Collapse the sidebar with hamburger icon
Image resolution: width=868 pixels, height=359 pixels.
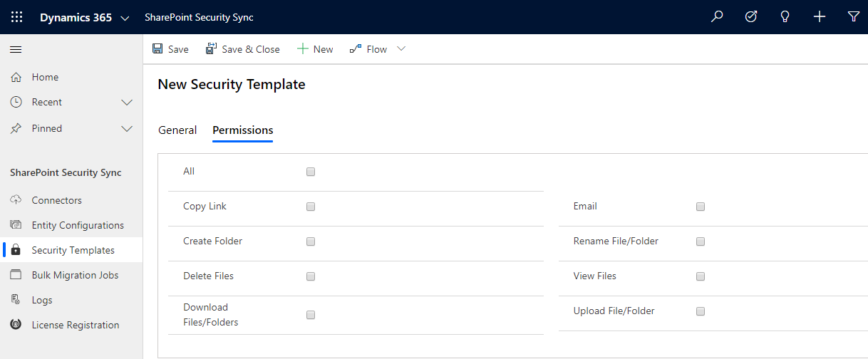(x=16, y=49)
